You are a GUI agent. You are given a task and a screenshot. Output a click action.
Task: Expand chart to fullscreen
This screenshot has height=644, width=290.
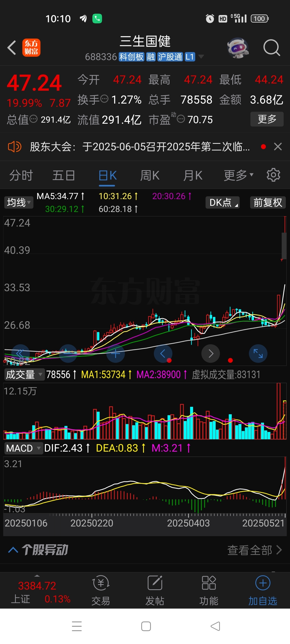258,353
